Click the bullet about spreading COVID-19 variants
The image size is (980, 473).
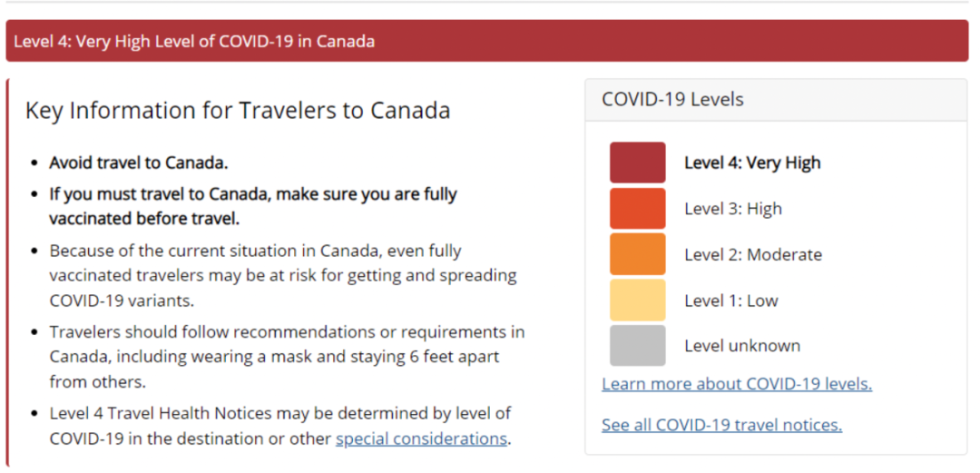282,275
